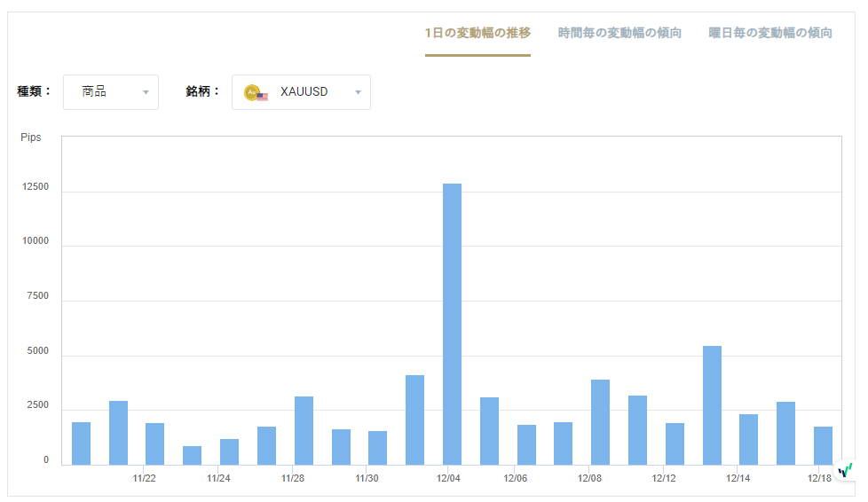The width and height of the screenshot is (868, 502).
Task: Click the bar above 11/22
Action: tap(155, 443)
